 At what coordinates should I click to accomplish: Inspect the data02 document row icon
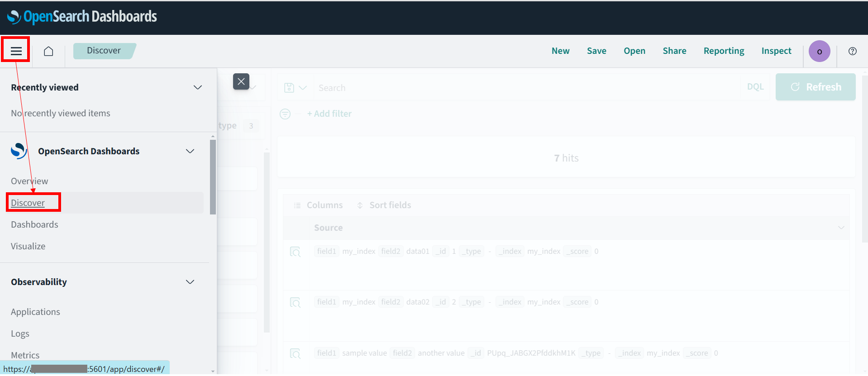pos(295,302)
